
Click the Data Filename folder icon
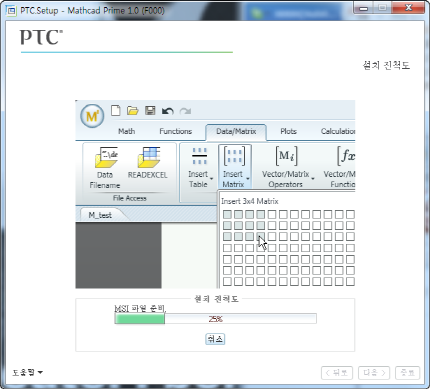pyautogui.click(x=106, y=157)
